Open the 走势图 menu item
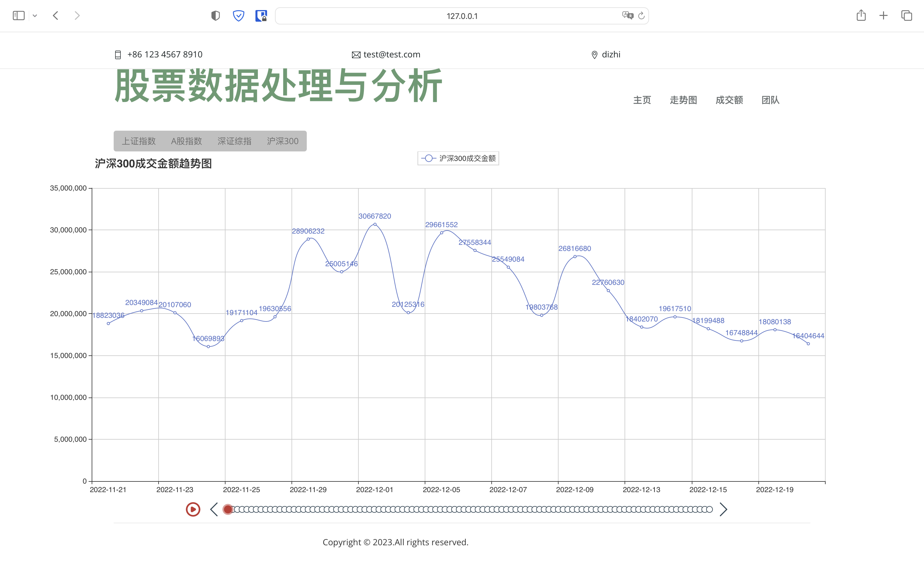924x577 pixels. tap(683, 100)
